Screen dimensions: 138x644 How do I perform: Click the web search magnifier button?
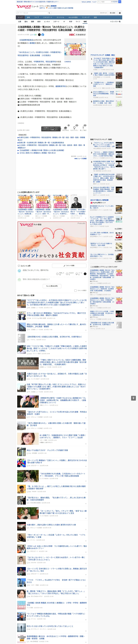tap(120, 2)
